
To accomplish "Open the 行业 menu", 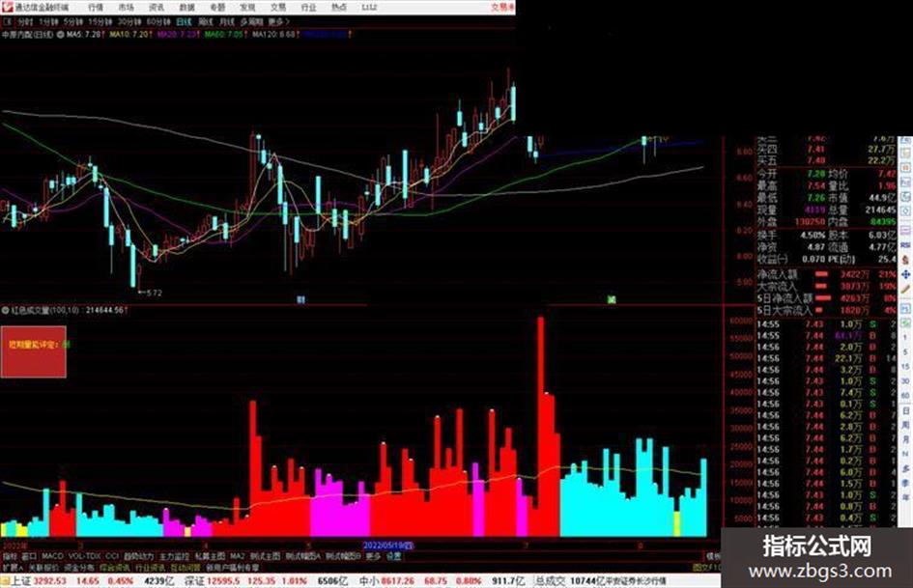I will pos(308,8).
